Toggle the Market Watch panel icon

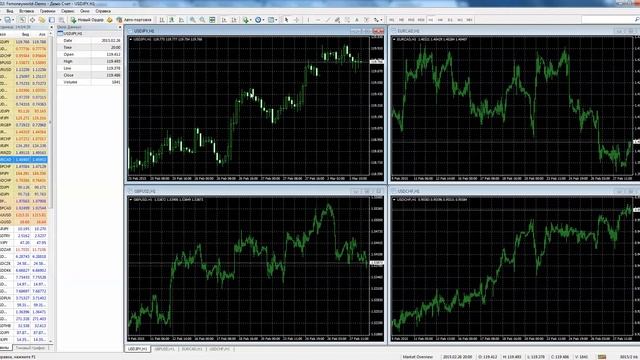22,20
